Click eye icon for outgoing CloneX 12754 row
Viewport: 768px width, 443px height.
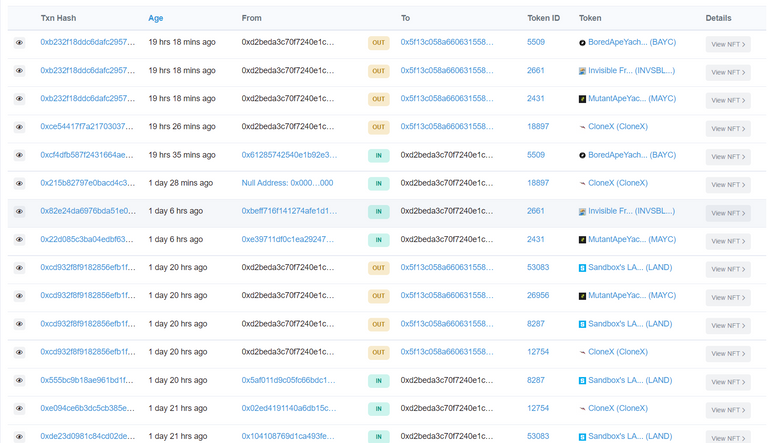19,352
